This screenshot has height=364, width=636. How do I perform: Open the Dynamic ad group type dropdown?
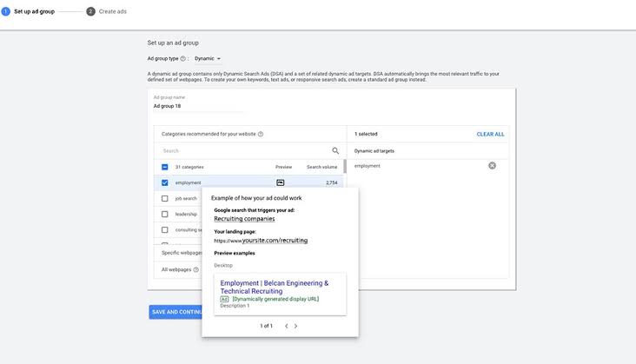coord(208,59)
